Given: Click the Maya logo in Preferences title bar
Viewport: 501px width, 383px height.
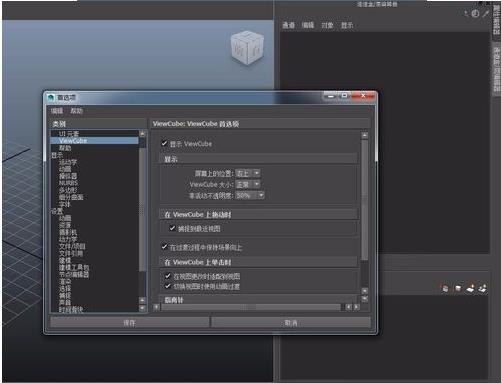Looking at the screenshot, I should [x=51, y=97].
